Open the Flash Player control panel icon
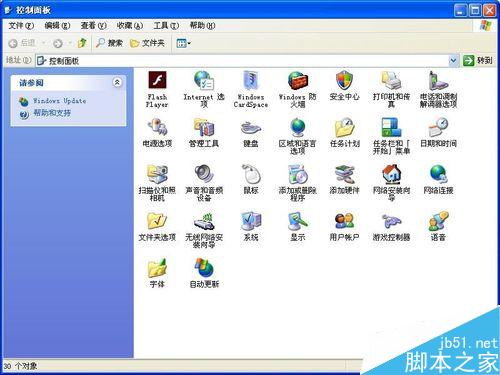This screenshot has width=500, height=375. (x=157, y=81)
